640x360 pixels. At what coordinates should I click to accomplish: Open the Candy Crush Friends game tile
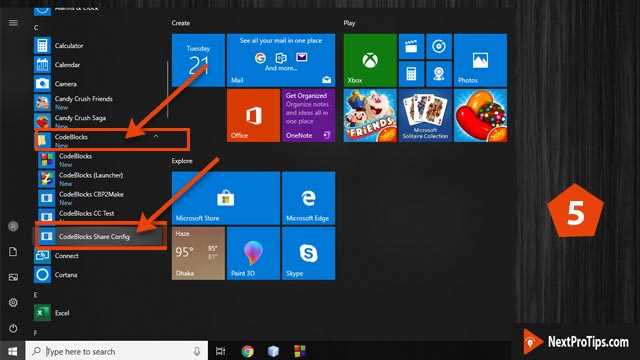click(x=370, y=116)
